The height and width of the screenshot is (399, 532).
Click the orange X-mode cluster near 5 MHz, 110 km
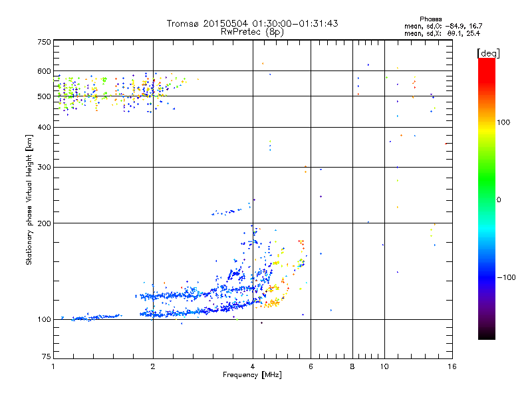(272, 303)
